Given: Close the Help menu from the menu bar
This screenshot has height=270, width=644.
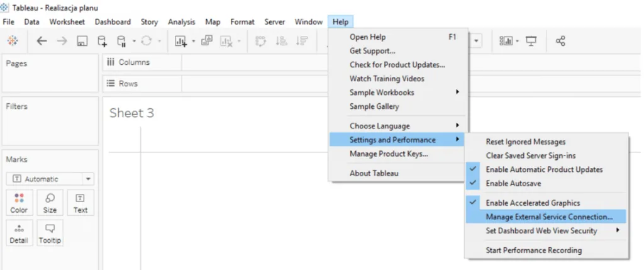Looking at the screenshot, I should (340, 22).
